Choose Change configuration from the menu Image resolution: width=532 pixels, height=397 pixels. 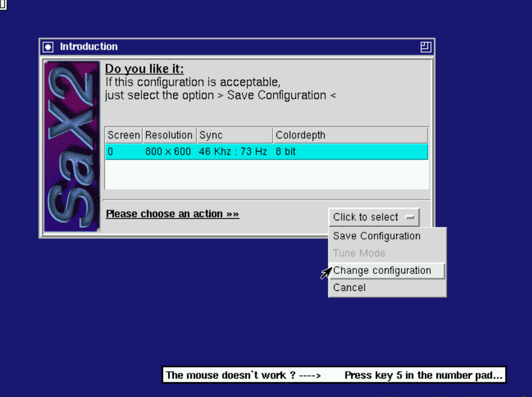387,271
